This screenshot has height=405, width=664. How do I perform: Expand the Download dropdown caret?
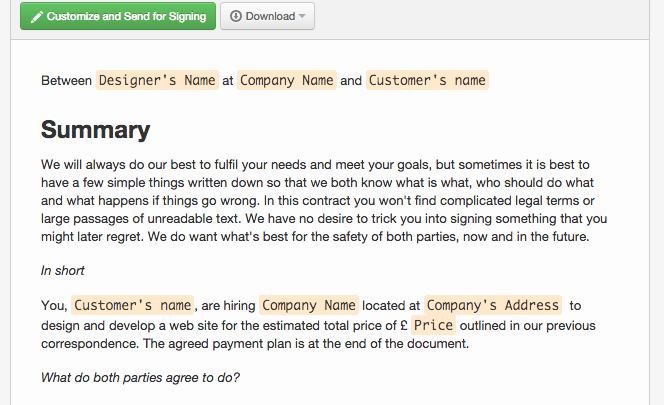(x=302, y=16)
